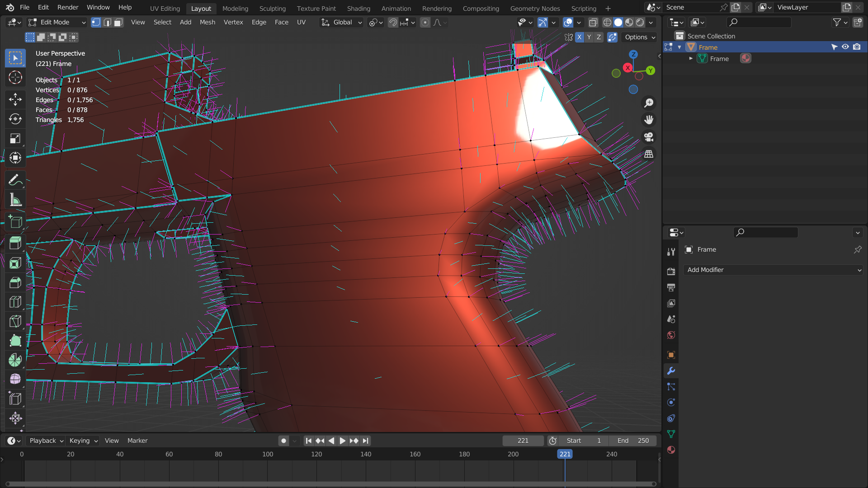The width and height of the screenshot is (868, 488).
Task: Select the Smooth tool
Action: (15, 379)
